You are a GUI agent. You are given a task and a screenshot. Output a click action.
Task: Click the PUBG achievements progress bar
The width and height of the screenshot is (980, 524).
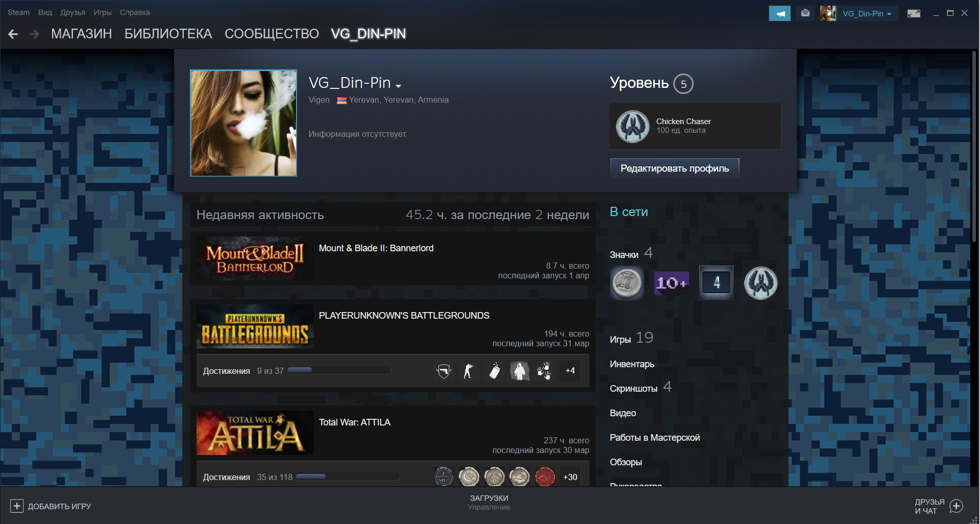(x=339, y=370)
